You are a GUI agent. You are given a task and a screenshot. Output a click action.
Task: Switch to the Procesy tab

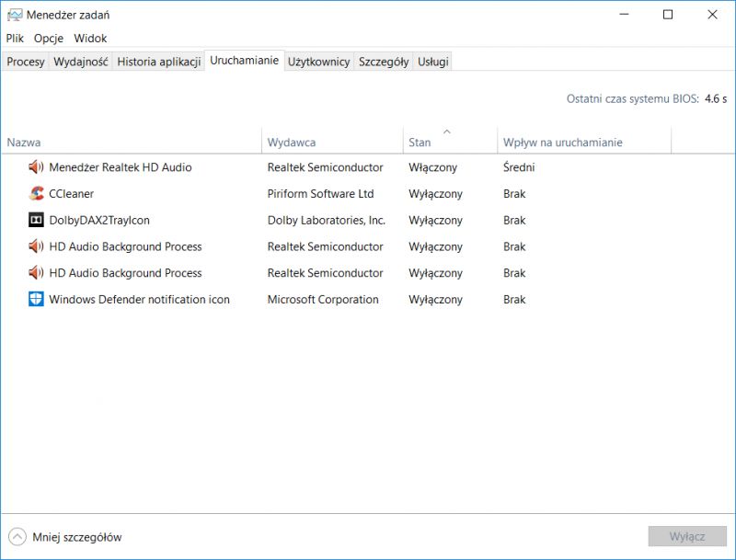coord(26,62)
